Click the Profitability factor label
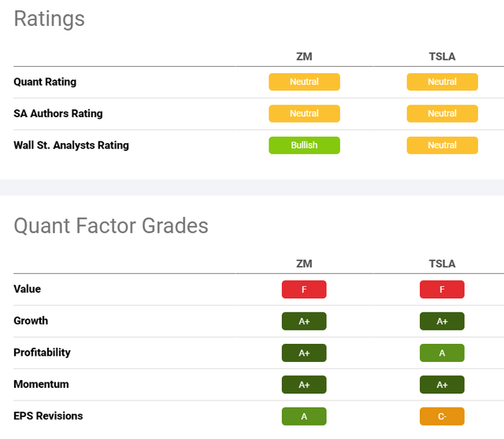The image size is (504, 439). (42, 352)
